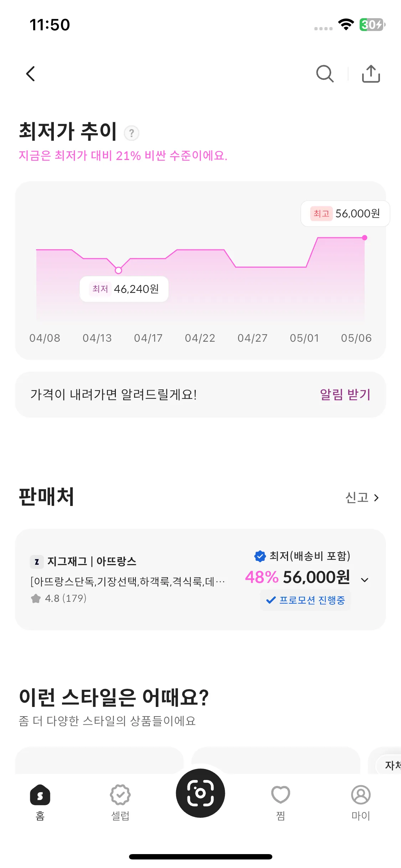Image resolution: width=401 pixels, height=868 pixels.
Task: Tap 알림 받기 price alert link
Action: pyautogui.click(x=345, y=394)
